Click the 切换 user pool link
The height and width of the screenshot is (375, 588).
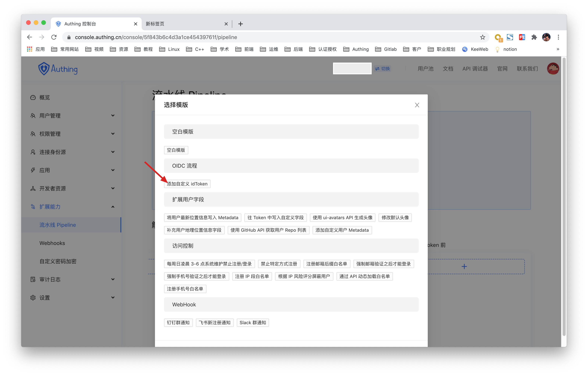coord(383,69)
